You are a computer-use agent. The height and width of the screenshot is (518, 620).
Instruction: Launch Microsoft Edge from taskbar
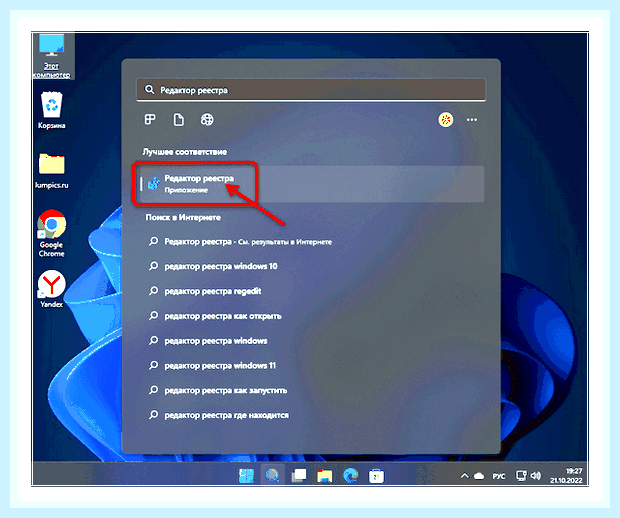tap(351, 476)
